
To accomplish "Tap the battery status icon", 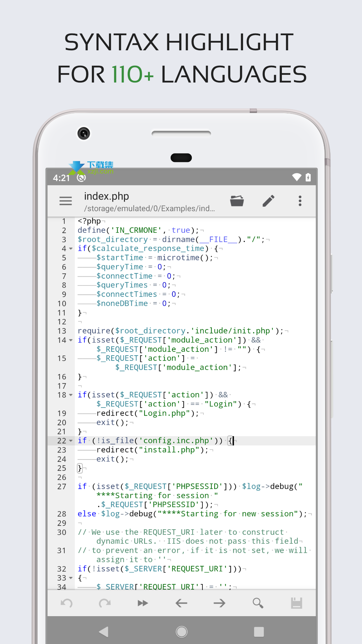I will [x=308, y=177].
